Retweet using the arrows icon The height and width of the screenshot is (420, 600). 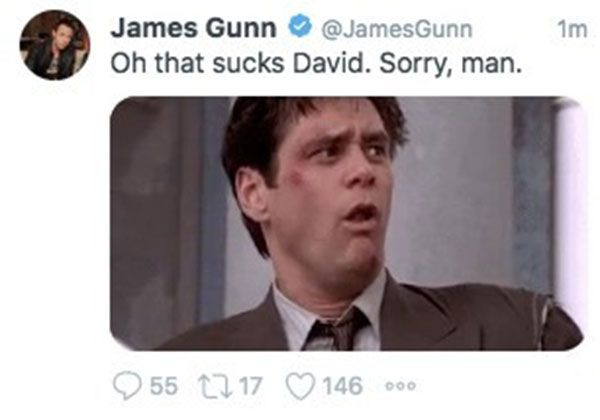coord(215,386)
